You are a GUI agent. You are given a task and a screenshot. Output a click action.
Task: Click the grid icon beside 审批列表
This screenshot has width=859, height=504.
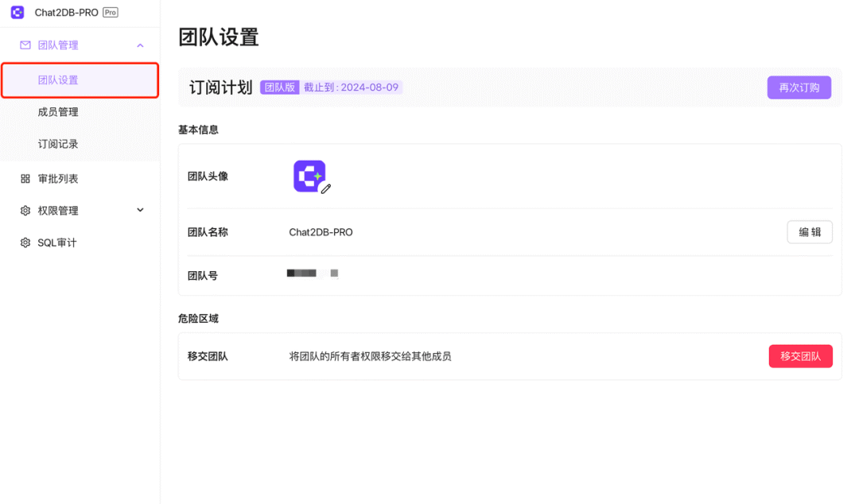(x=25, y=179)
